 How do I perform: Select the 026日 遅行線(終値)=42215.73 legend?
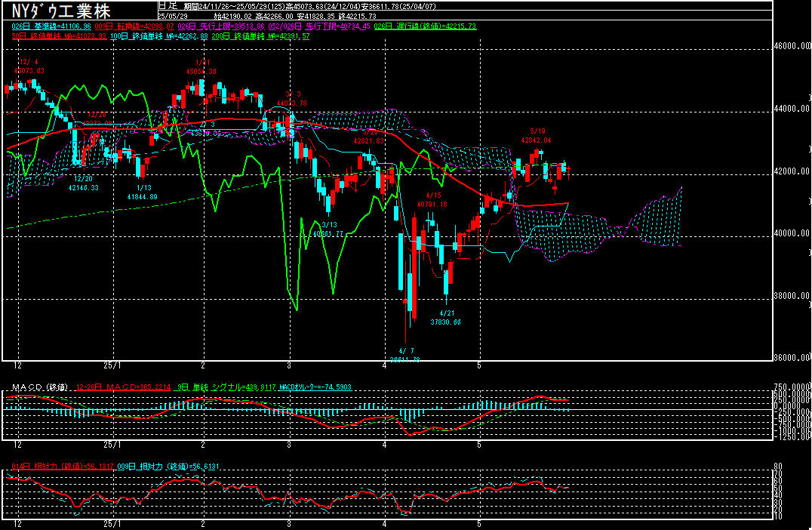click(425, 26)
